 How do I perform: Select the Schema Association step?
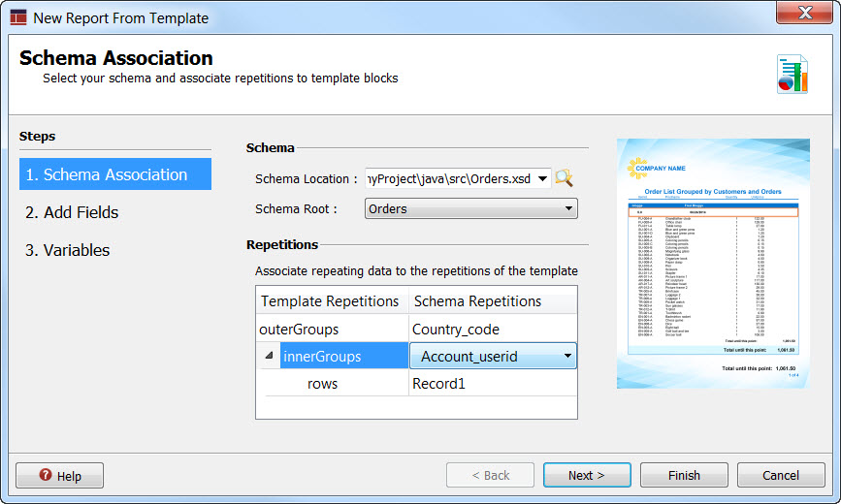pyautogui.click(x=115, y=174)
